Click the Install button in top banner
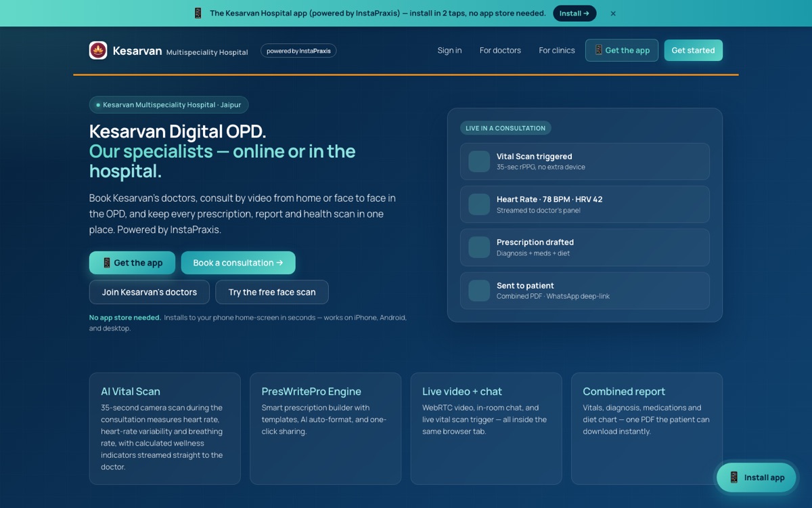812x508 pixels. click(574, 14)
